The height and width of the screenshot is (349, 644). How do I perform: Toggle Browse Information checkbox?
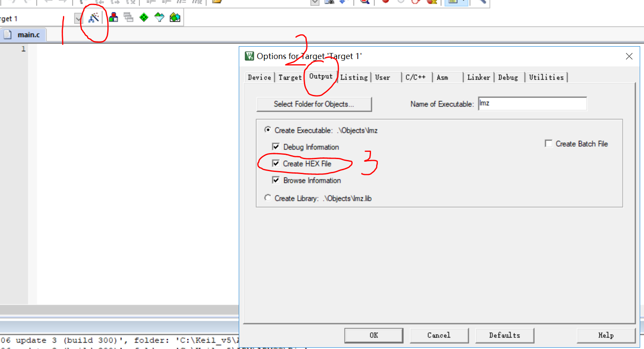point(276,180)
